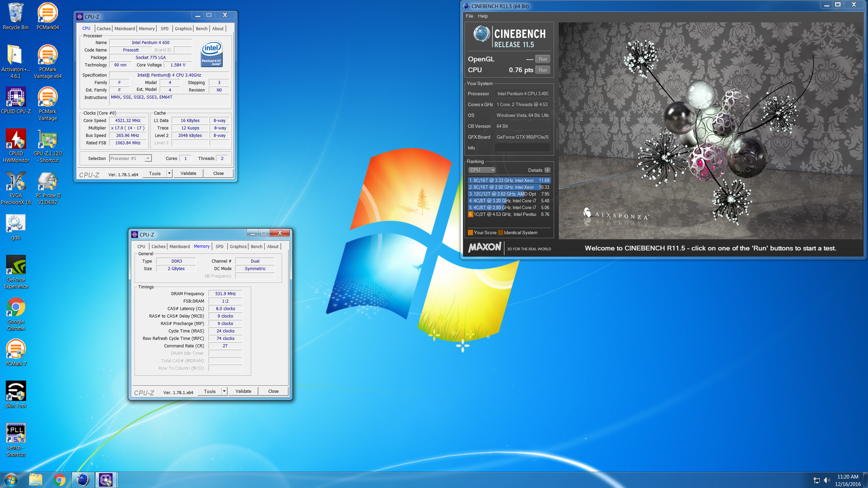Select SPD tab in top CPU-Z window
Screen dimensions: 868x488
164,28
